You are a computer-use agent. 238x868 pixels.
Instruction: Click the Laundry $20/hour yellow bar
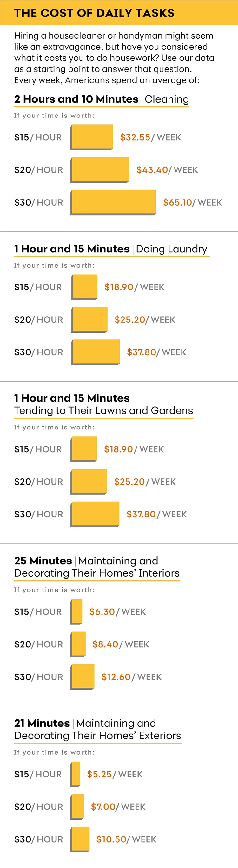pyautogui.click(x=89, y=320)
